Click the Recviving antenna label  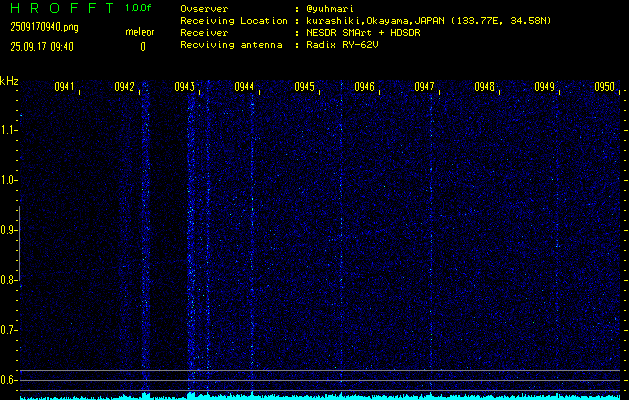(231, 45)
